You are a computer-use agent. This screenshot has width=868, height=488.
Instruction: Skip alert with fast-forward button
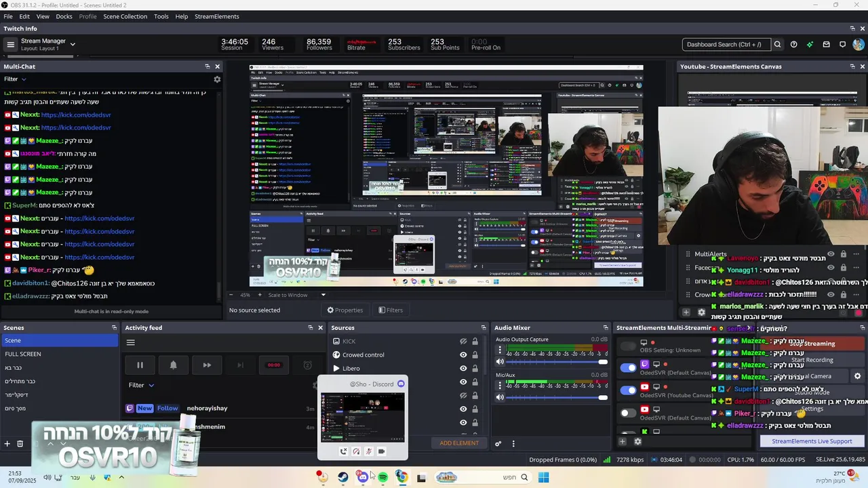point(207,365)
